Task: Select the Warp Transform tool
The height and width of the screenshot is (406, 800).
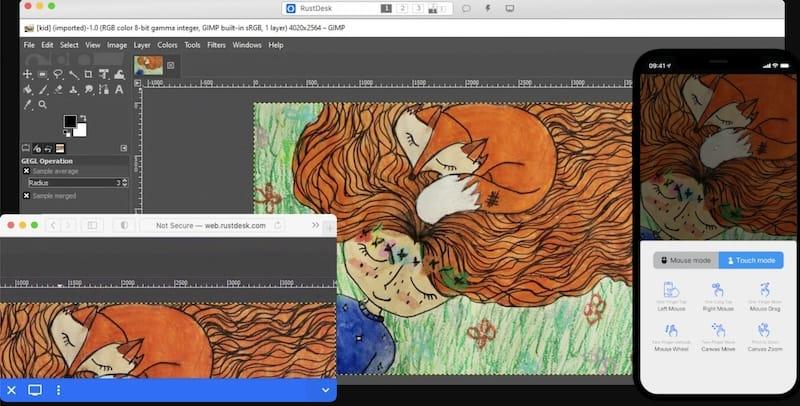Action: (119, 74)
